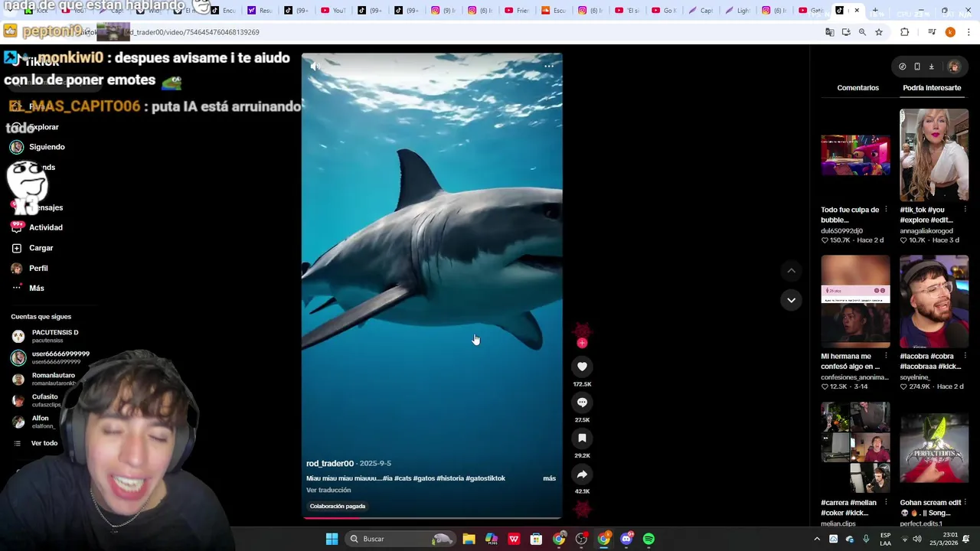Open options for the '#lacobra #cobra' suggestion

pos(965,357)
